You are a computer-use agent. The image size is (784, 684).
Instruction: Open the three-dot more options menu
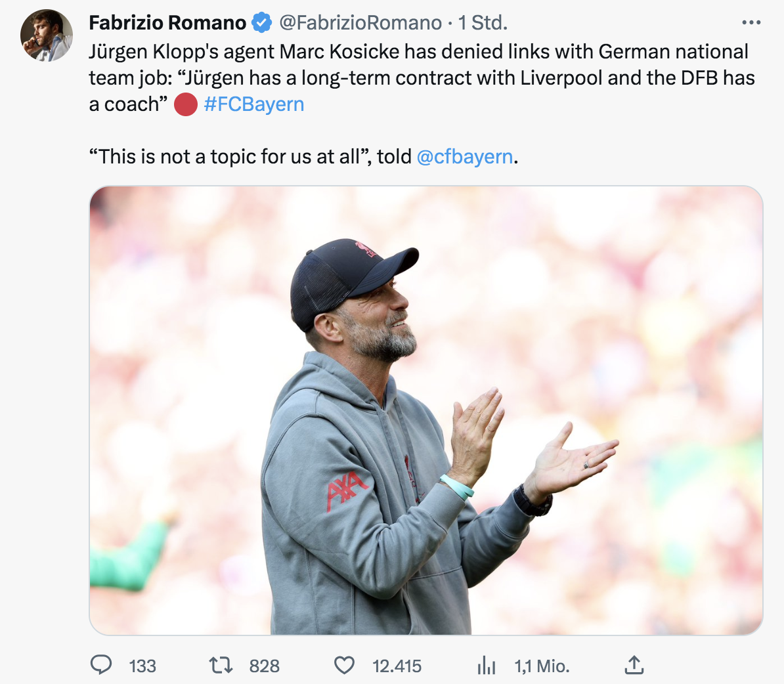[x=751, y=23]
